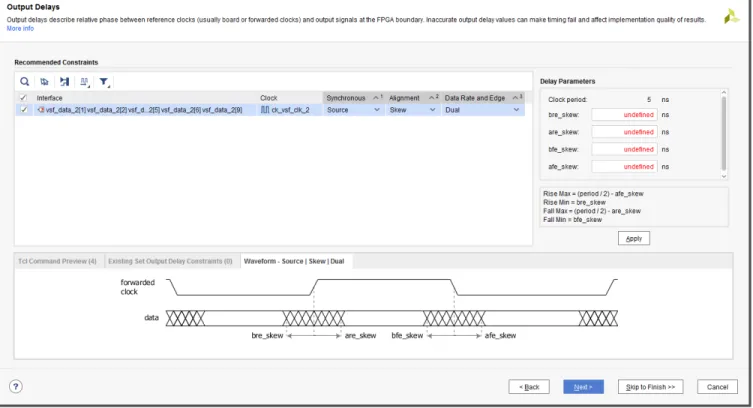Click the Apply button

[634, 239]
